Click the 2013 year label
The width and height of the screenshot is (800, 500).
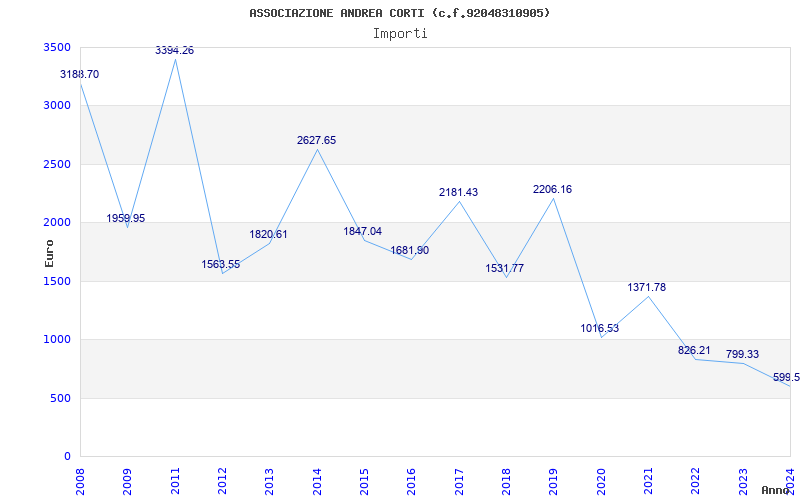[269, 481]
